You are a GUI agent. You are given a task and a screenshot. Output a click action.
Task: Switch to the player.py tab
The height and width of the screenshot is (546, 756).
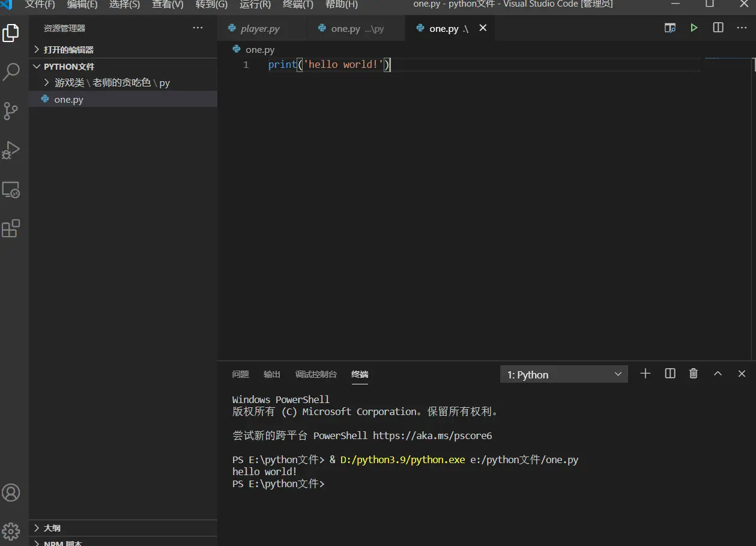click(262, 28)
